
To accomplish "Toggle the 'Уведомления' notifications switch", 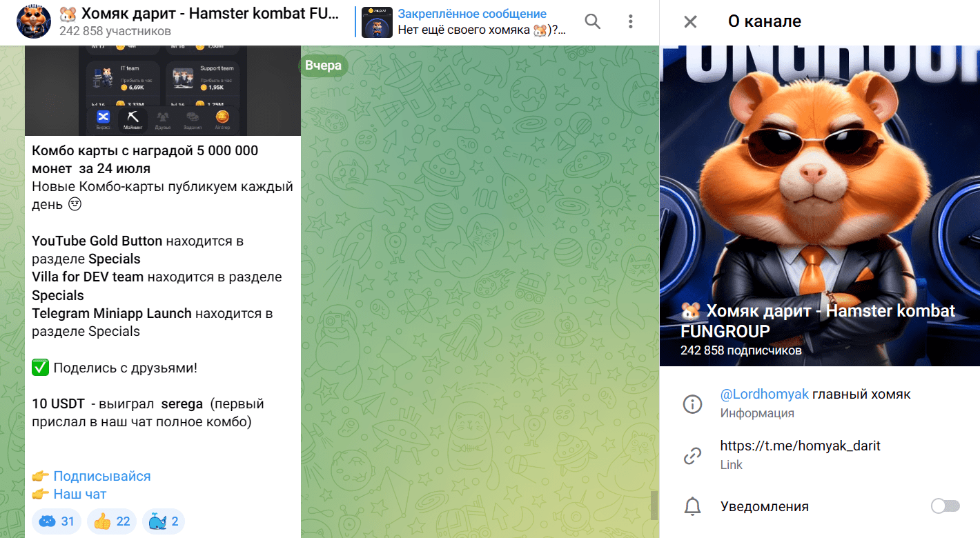I will click(945, 506).
